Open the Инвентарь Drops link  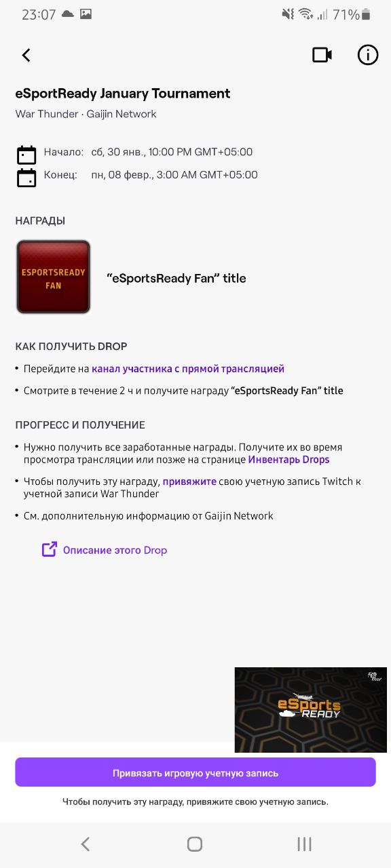coord(288,459)
